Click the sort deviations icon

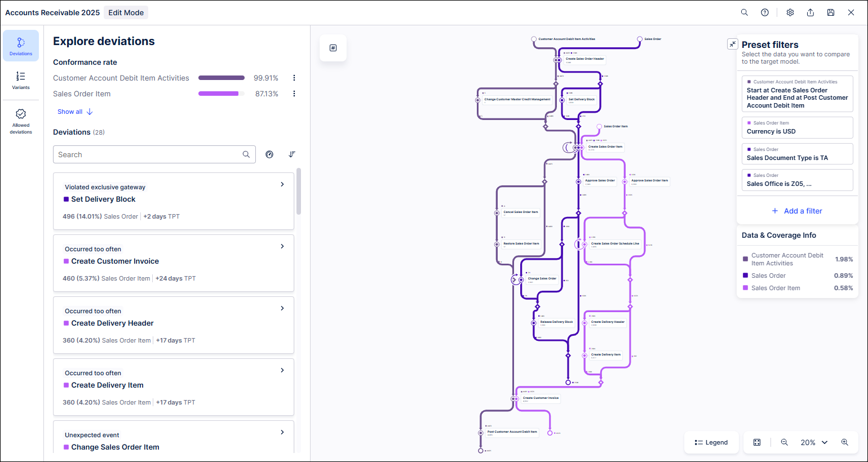[292, 154]
